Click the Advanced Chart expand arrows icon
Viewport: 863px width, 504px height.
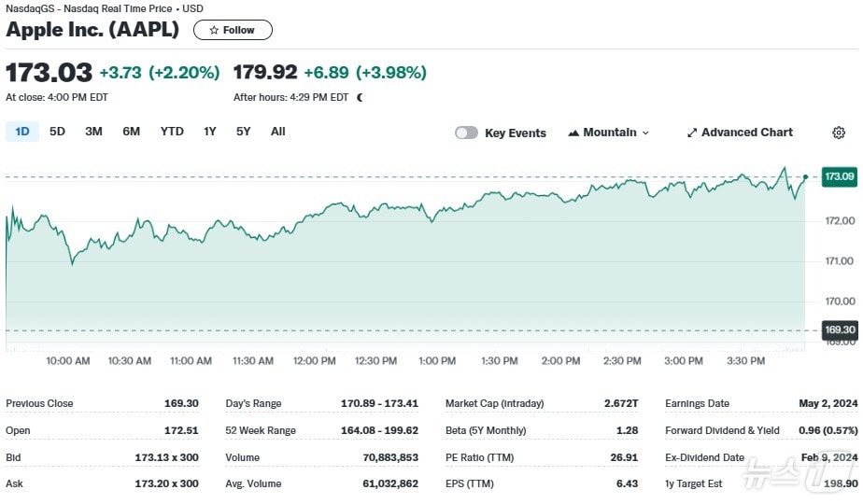coord(692,133)
